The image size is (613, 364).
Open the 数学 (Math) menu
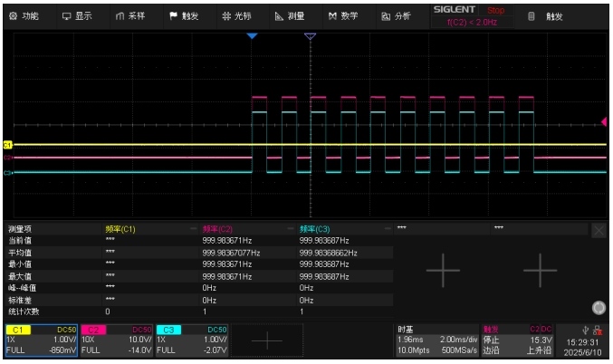pos(343,15)
